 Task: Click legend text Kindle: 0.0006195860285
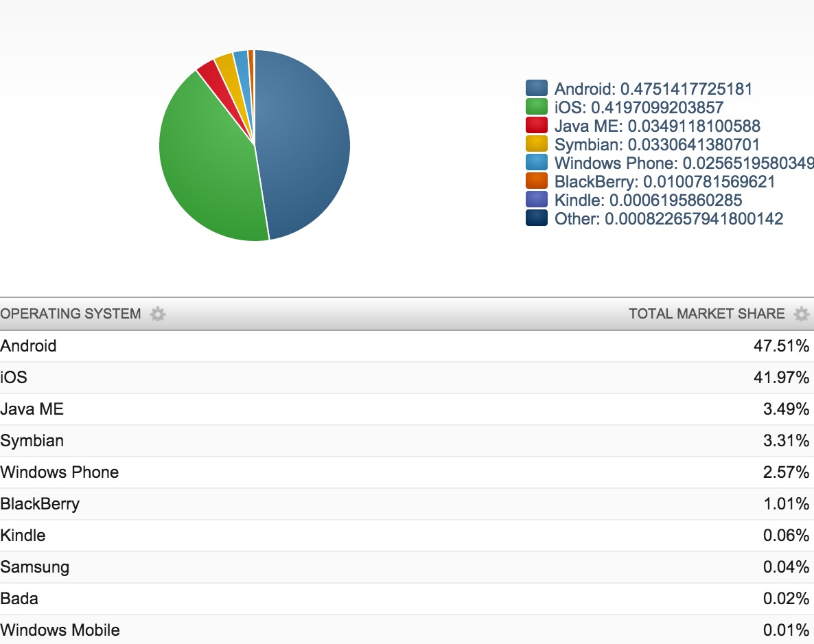coord(648,200)
